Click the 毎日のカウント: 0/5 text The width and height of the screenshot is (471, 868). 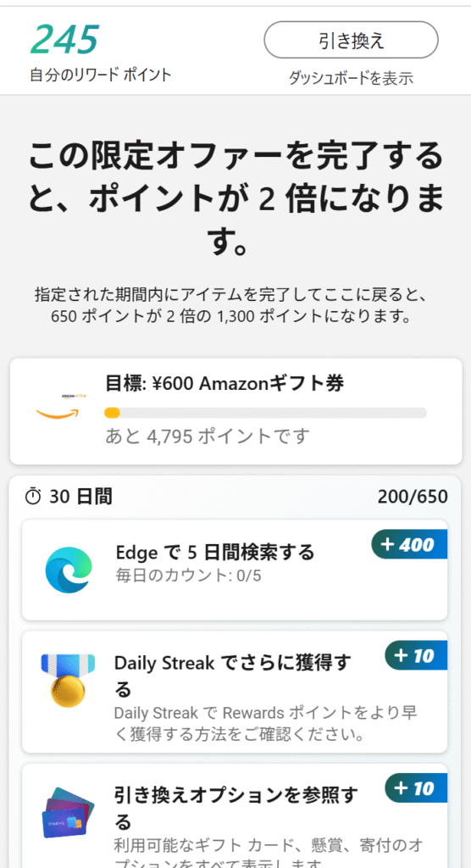(x=188, y=576)
